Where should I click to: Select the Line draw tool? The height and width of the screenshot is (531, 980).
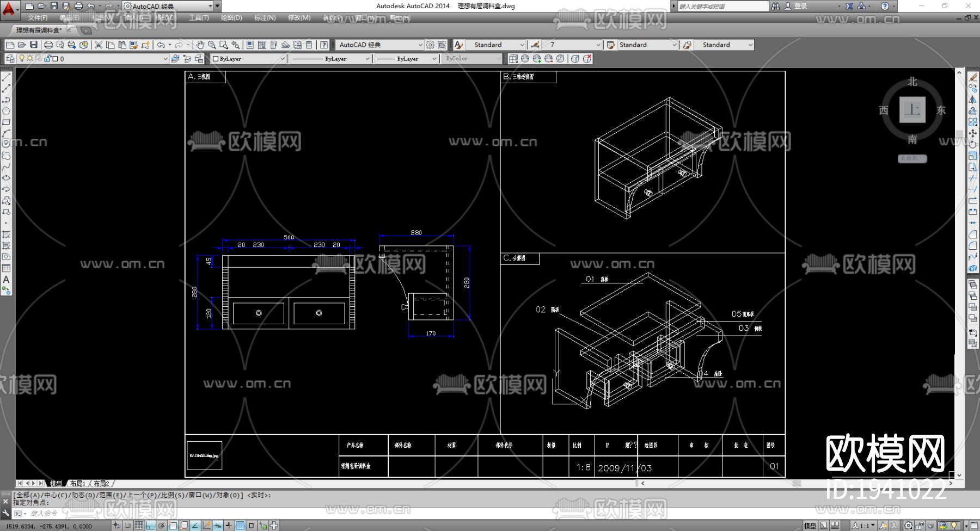point(7,77)
